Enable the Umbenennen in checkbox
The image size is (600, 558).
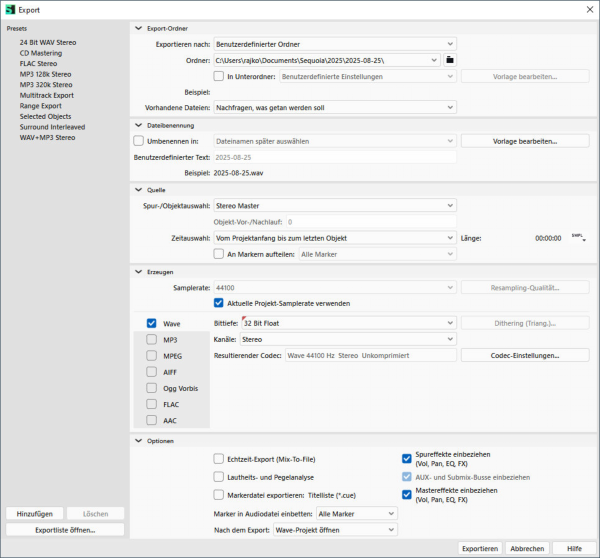point(139,141)
